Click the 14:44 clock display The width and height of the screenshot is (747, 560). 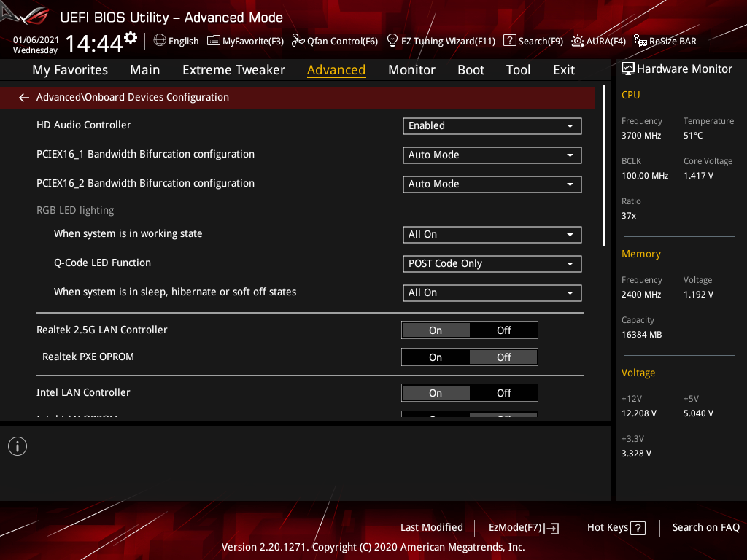click(94, 43)
